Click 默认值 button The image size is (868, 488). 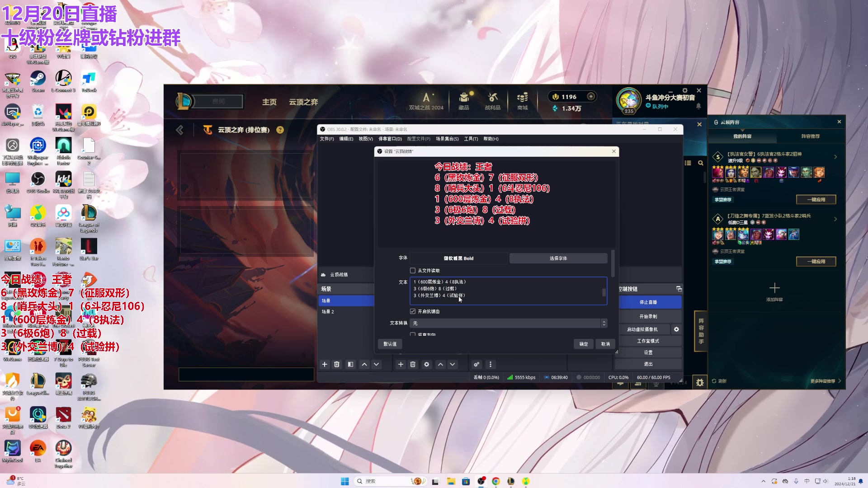[390, 344]
